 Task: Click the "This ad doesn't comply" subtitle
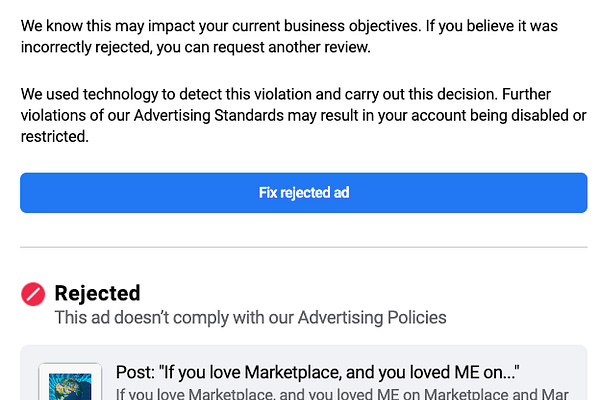[x=250, y=318]
